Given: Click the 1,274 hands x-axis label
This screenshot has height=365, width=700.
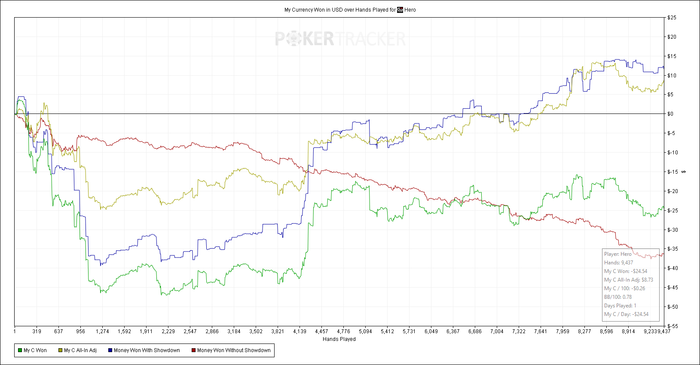Looking at the screenshot, I should point(102,332).
